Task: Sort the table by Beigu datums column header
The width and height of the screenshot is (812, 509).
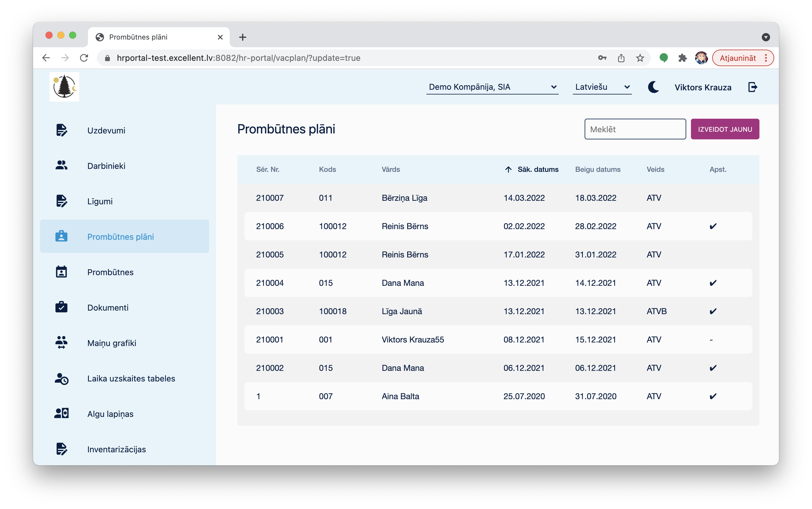Action: [598, 169]
